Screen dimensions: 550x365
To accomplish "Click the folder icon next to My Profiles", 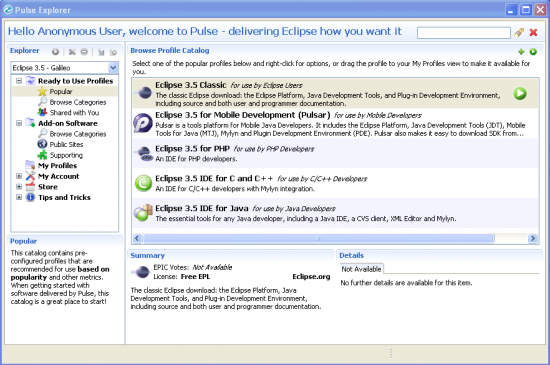I will pyautogui.click(x=30, y=165).
